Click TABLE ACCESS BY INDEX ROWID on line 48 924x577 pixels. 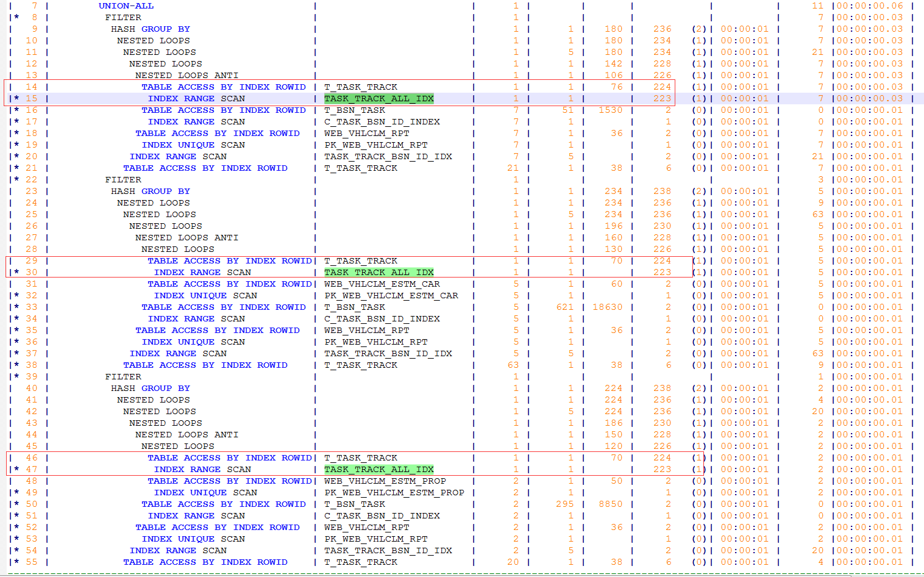tap(230, 481)
